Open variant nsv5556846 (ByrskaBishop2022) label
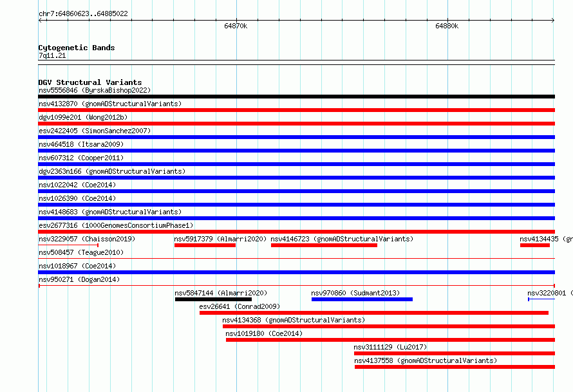 (95, 90)
